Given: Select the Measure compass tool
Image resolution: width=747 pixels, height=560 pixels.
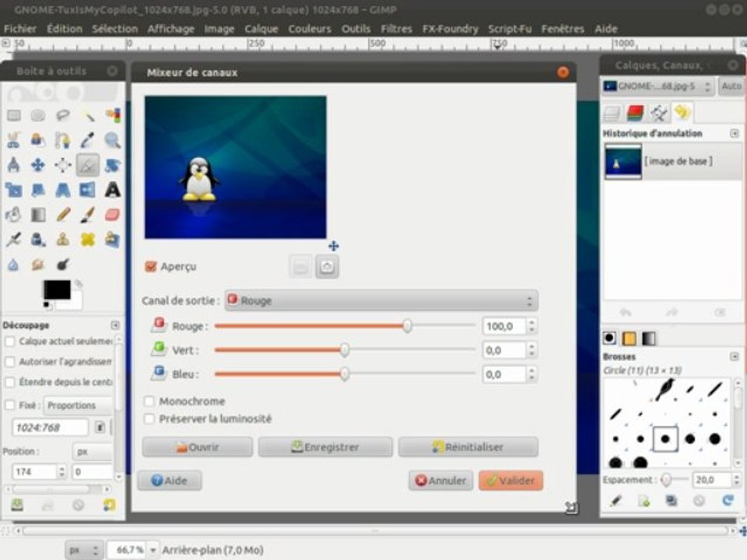Looking at the screenshot, I should pyautogui.click(x=14, y=165).
